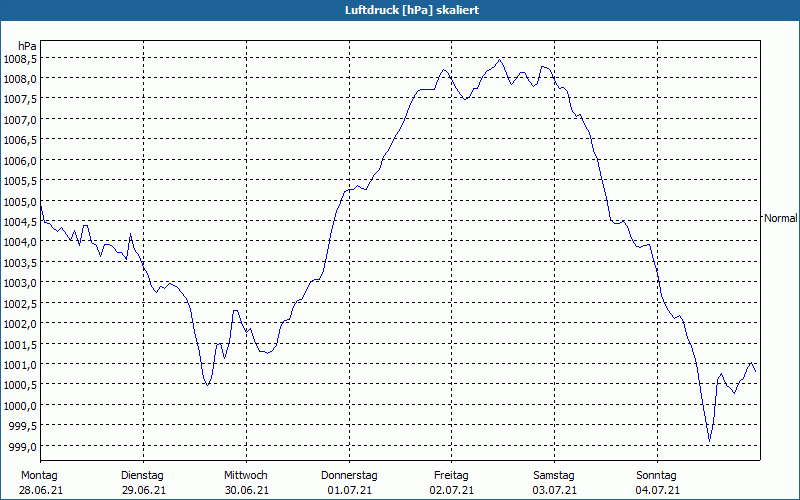Viewport: 800px width, 500px height.
Task: Select the date 02.07.21
Action: pos(452,491)
